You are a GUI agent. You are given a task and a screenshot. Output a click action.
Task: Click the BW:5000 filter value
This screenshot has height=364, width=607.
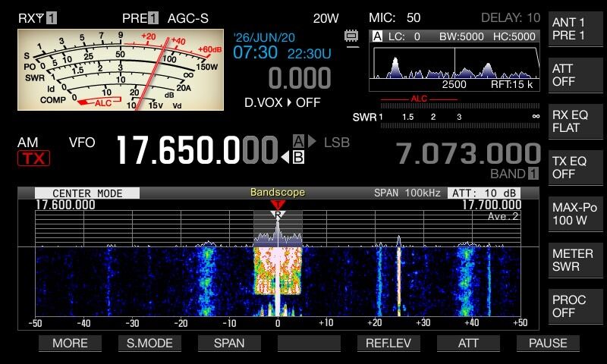(461, 36)
